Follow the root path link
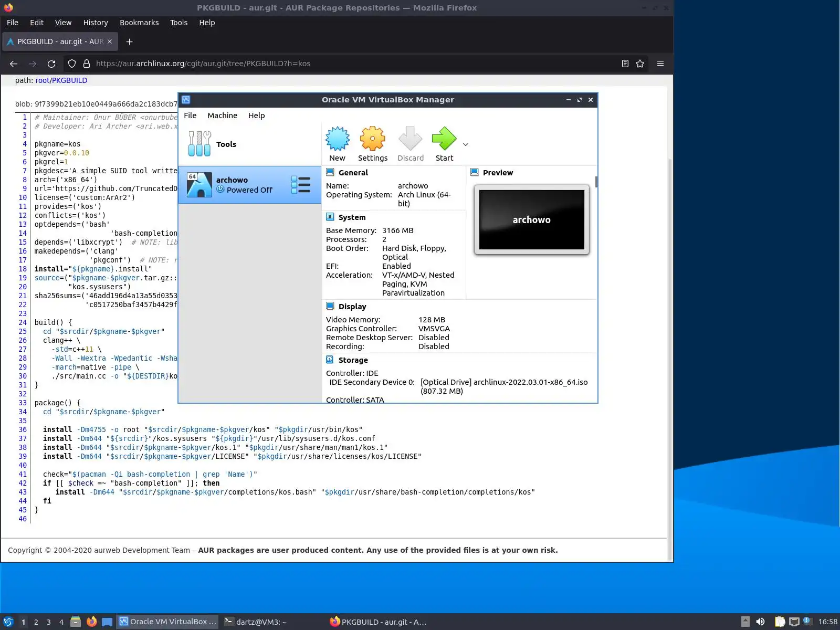The image size is (840, 630). (43, 80)
